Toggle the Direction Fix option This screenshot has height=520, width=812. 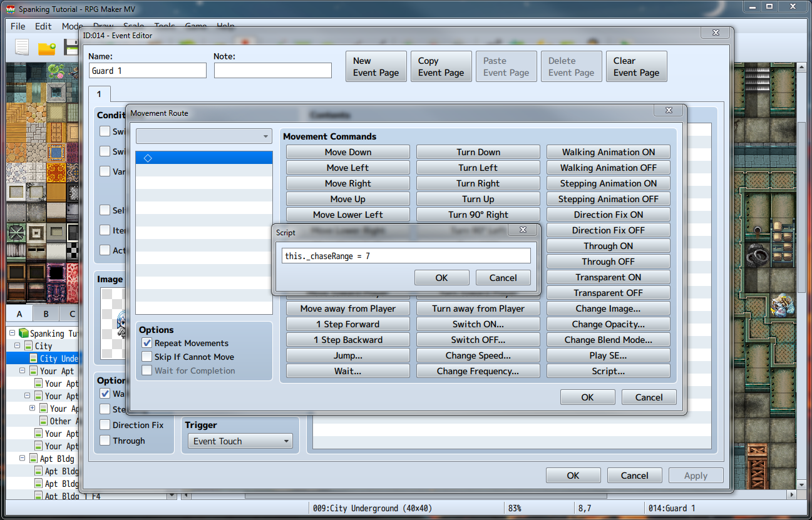[x=105, y=425]
